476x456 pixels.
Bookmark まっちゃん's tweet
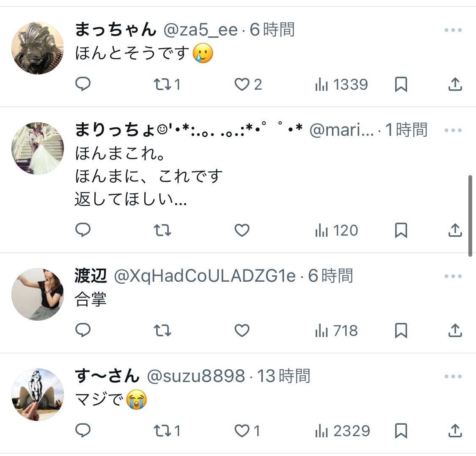[401, 85]
